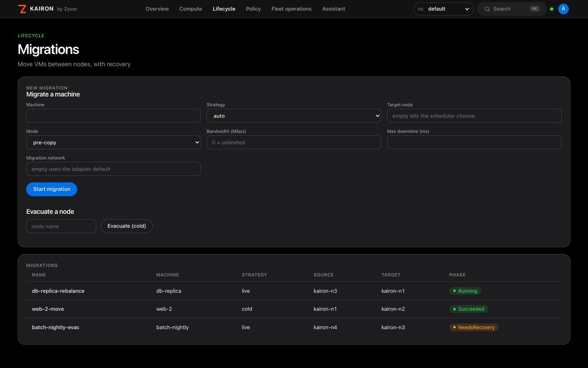Open the Strategy auto dropdown
This screenshot has width=588, height=368.
[294, 116]
